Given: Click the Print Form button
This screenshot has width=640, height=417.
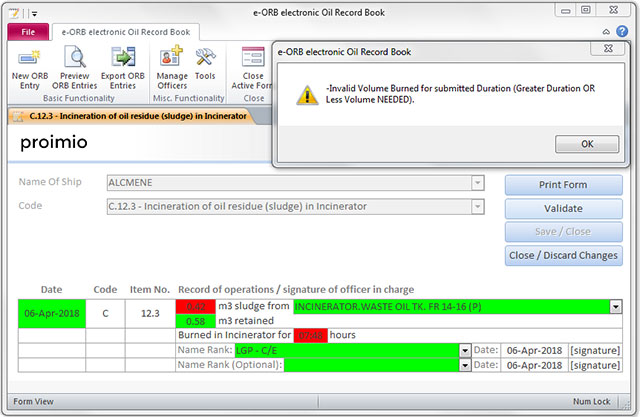Looking at the screenshot, I should 562,185.
